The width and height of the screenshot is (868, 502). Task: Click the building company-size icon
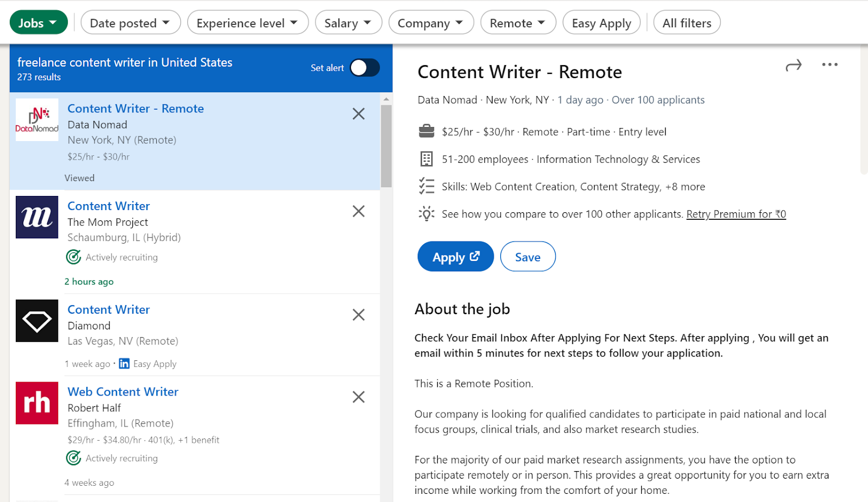point(426,159)
